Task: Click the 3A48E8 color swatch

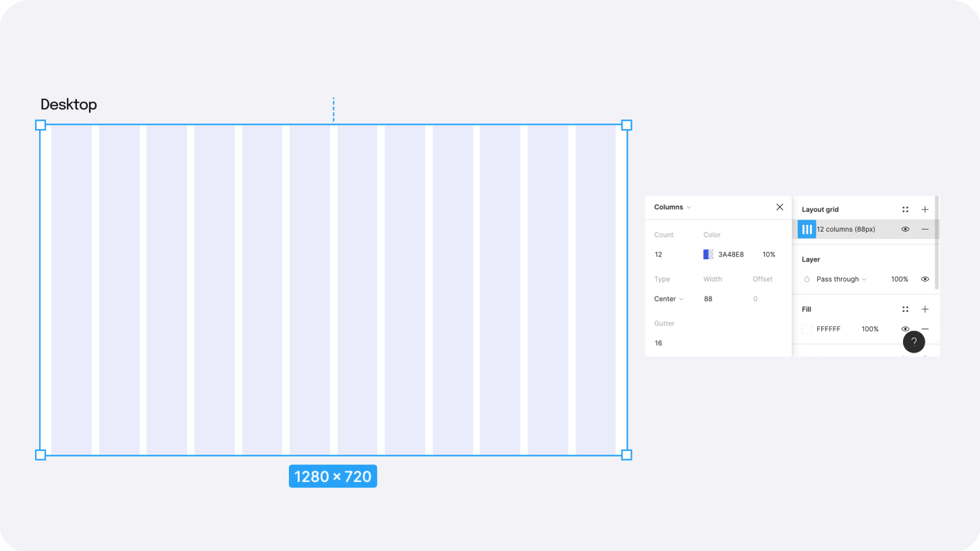Action: click(707, 254)
